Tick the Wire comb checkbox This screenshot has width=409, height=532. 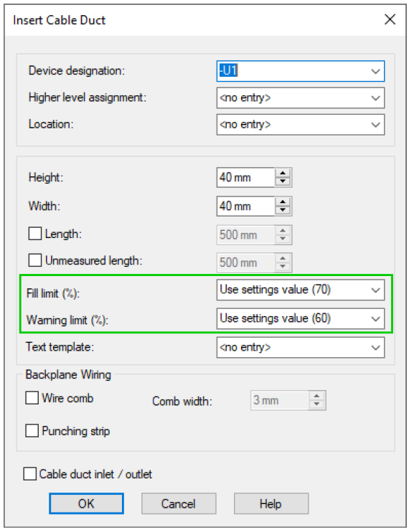32,398
